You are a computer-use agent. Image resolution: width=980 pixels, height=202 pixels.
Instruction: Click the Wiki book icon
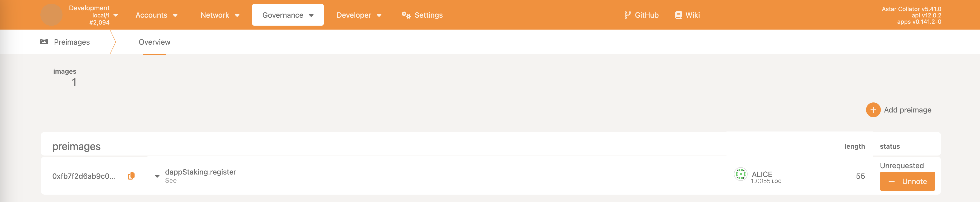[678, 15]
